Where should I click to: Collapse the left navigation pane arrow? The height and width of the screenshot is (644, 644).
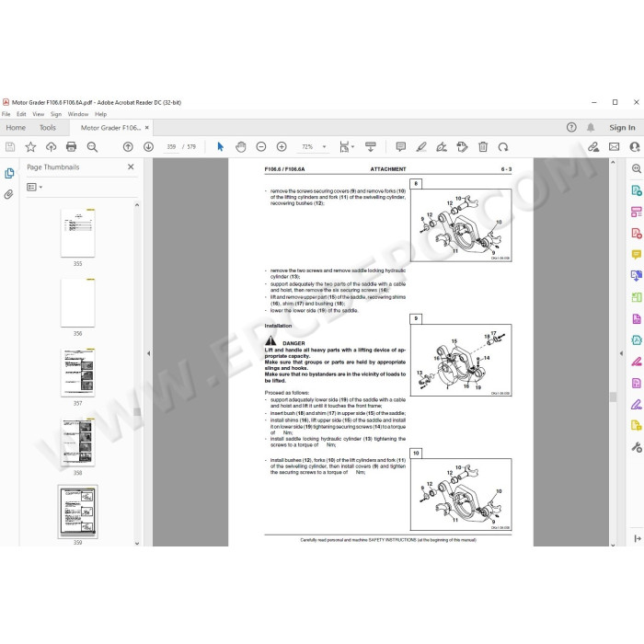[x=149, y=353]
